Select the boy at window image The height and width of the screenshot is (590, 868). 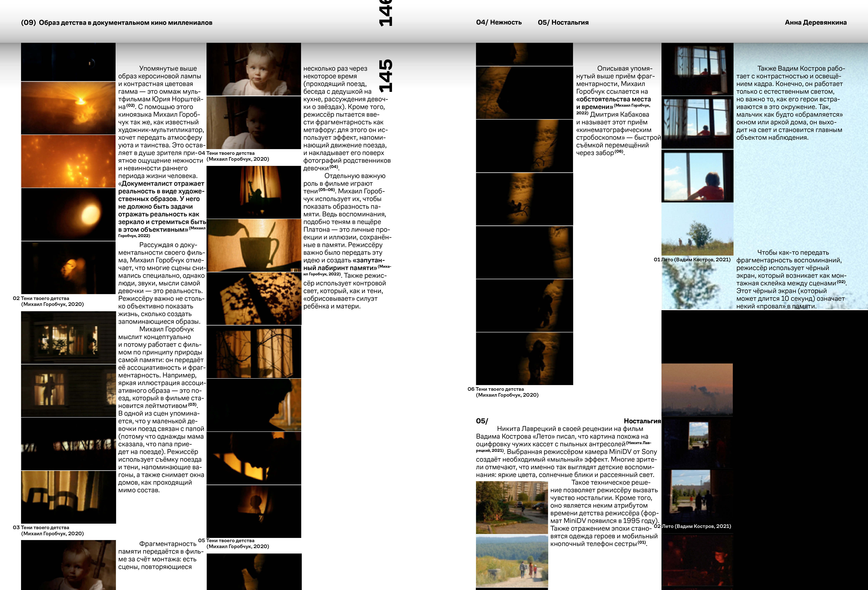pos(697,176)
